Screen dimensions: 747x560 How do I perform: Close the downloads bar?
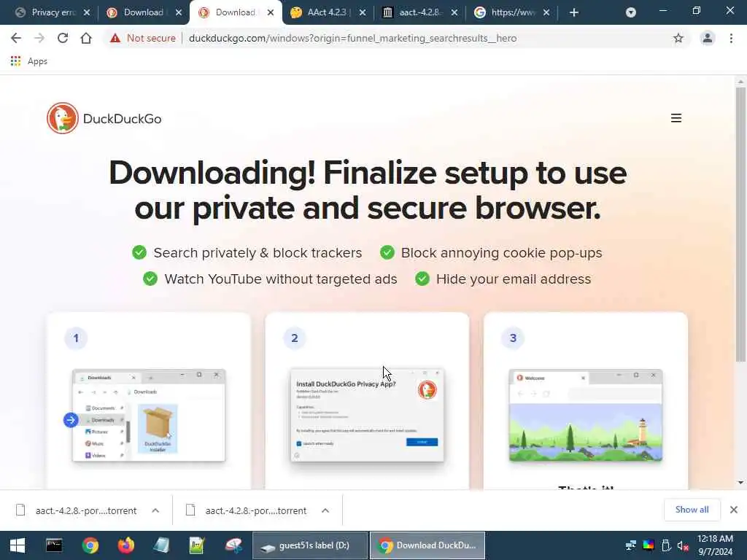pos(734,510)
